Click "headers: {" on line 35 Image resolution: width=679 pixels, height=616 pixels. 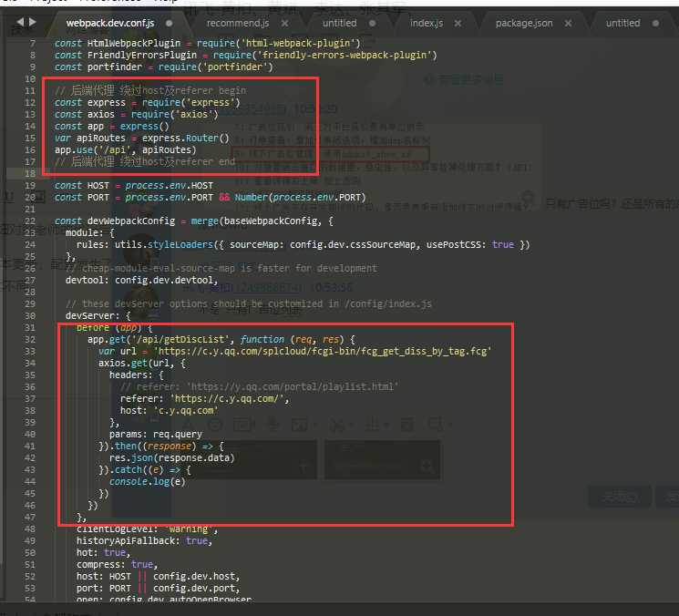coord(137,375)
